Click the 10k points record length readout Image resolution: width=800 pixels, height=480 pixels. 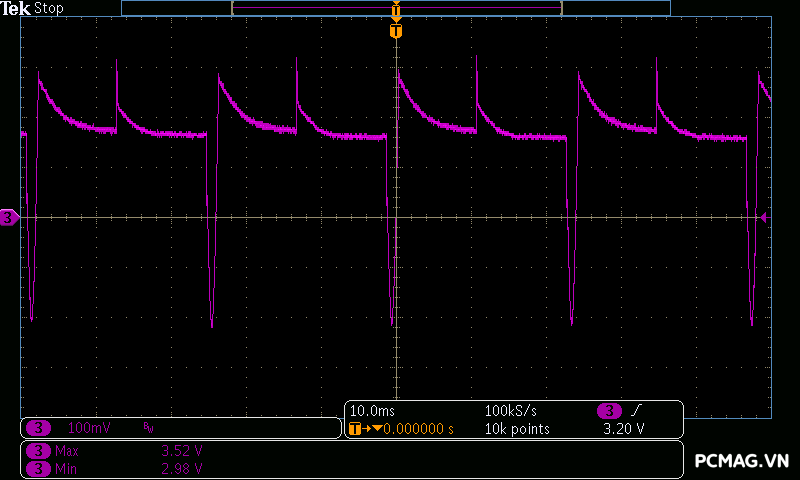pos(517,429)
